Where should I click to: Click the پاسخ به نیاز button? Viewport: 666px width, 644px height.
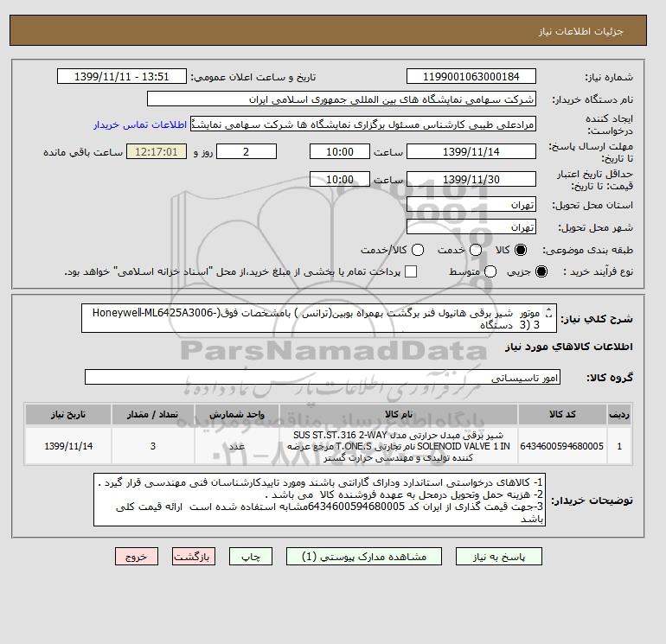point(499,557)
